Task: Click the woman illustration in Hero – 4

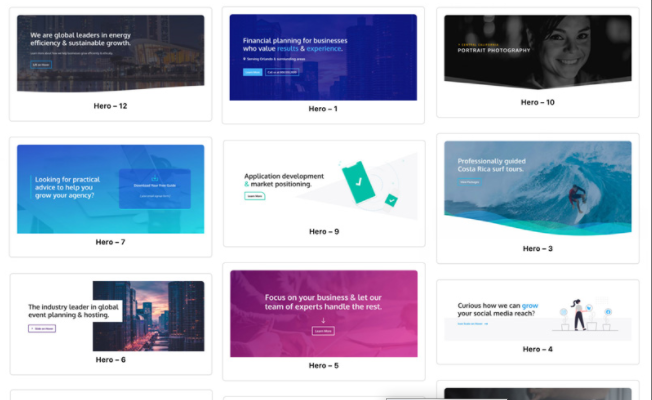Action: click(x=578, y=312)
